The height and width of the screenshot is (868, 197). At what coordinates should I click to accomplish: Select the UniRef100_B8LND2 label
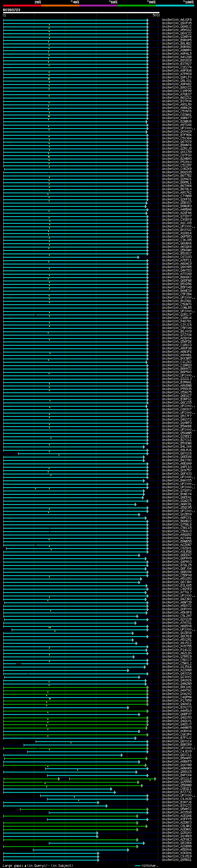coord(177,43)
